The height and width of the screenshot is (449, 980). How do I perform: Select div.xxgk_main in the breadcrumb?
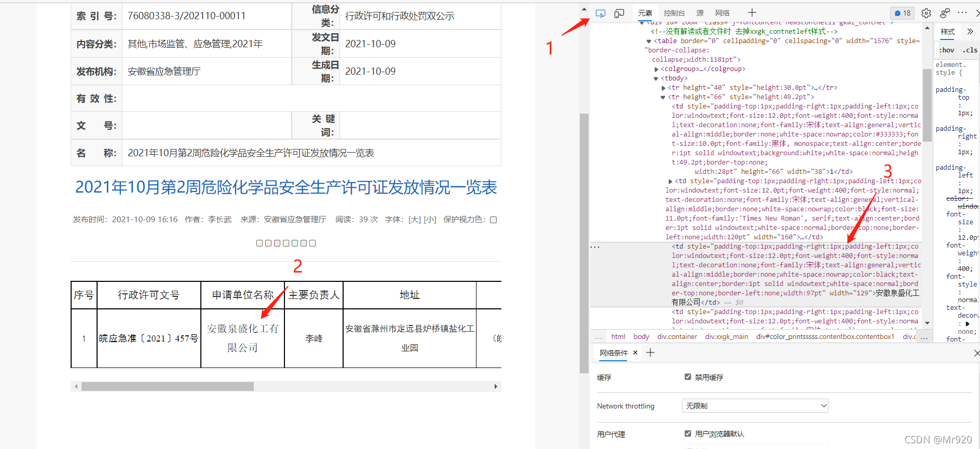click(727, 337)
